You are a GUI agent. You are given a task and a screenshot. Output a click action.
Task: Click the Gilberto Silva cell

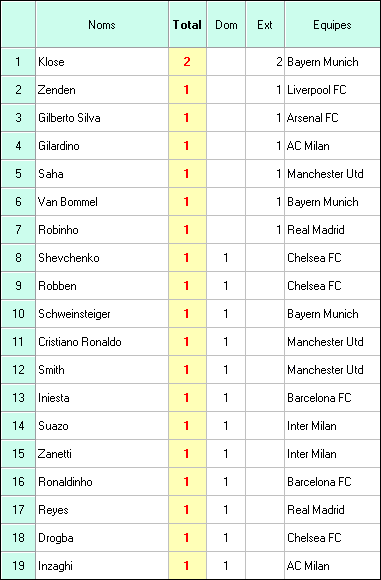tap(102, 118)
